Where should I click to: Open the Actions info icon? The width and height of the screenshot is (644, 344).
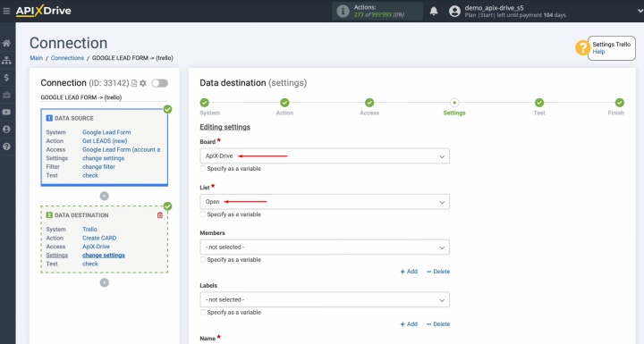click(x=343, y=11)
